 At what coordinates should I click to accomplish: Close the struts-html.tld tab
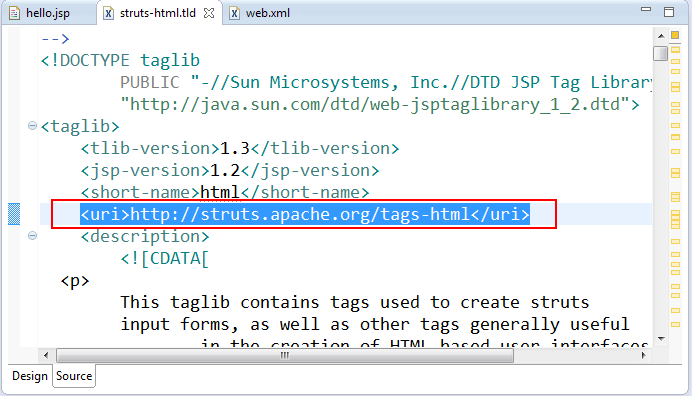[x=209, y=13]
